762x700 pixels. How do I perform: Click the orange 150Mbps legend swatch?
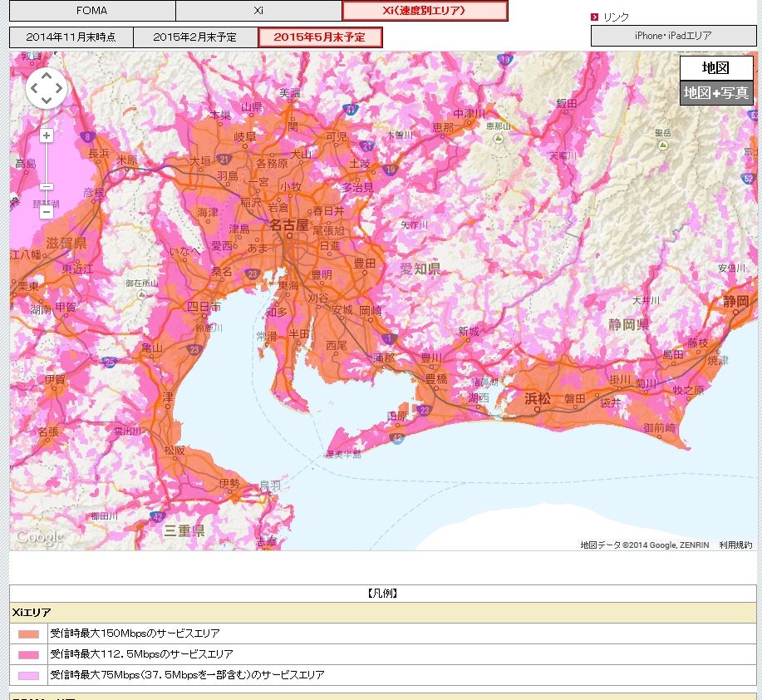pyautogui.click(x=28, y=634)
